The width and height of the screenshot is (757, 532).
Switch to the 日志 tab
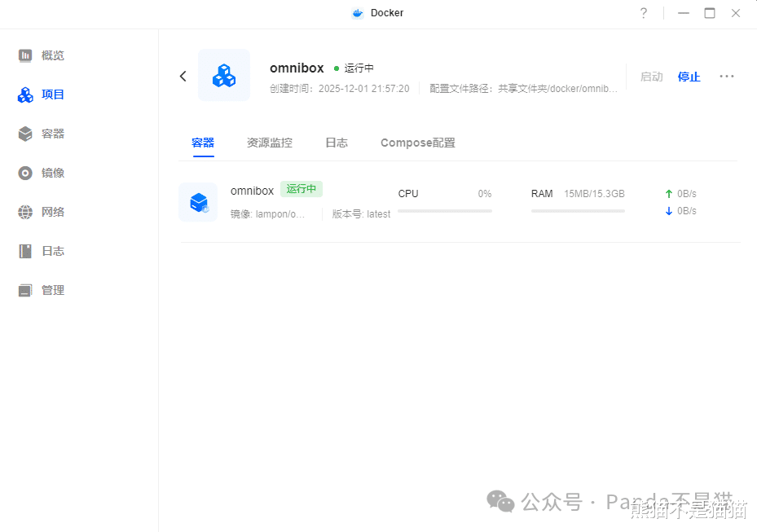pos(337,143)
